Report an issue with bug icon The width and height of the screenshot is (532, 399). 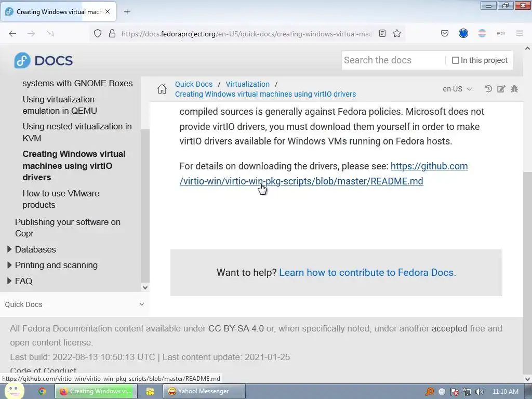514,89
